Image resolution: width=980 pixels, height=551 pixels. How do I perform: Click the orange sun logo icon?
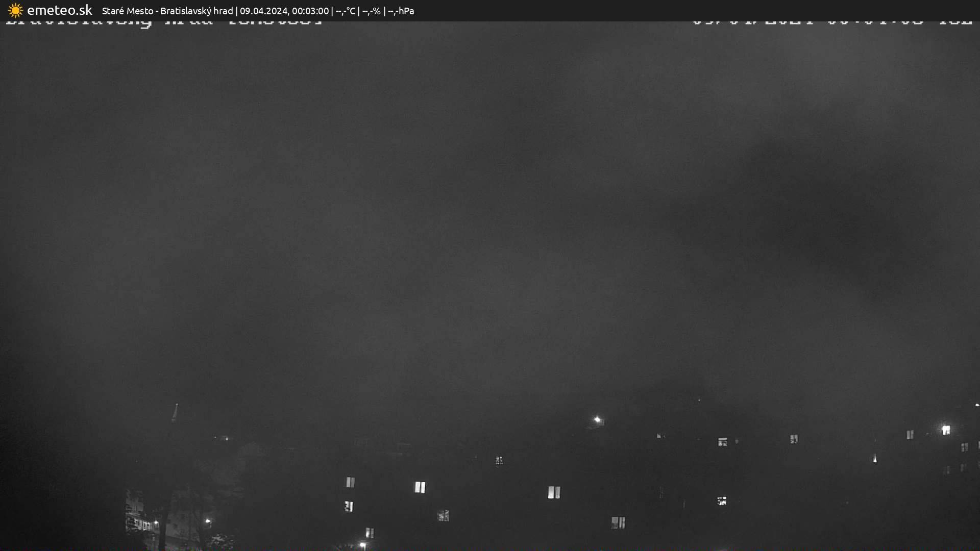15,11
